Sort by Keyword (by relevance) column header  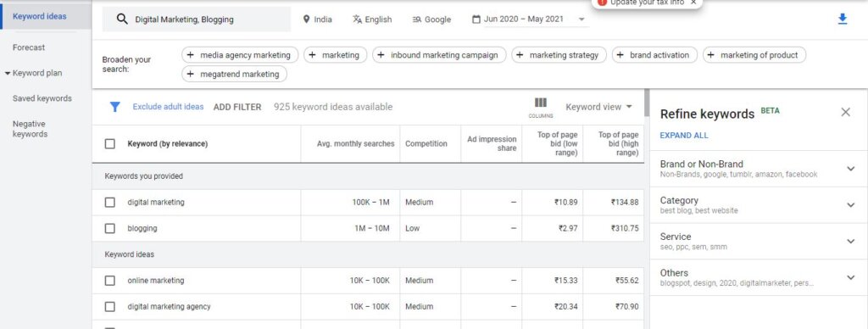point(167,144)
